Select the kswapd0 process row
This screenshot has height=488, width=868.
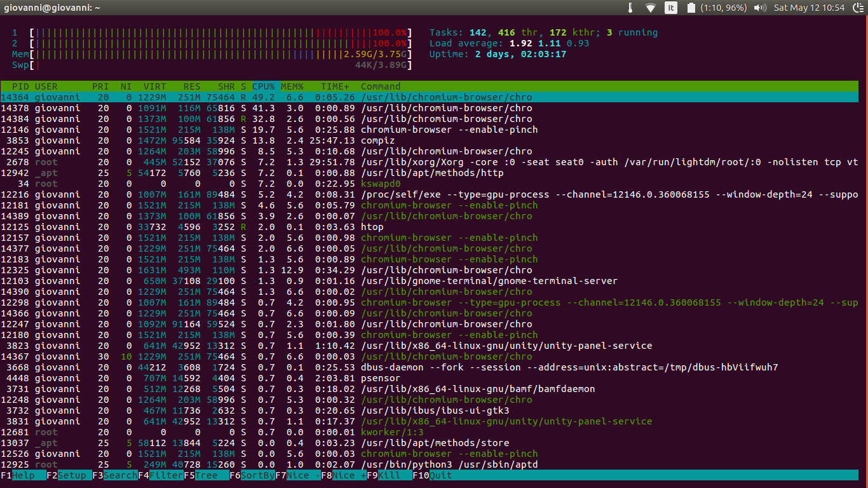click(x=380, y=184)
